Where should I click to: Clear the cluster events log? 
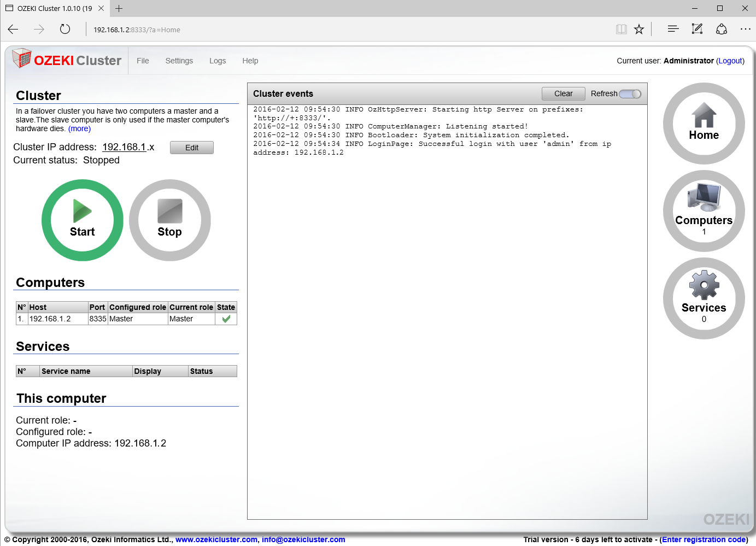tap(564, 93)
